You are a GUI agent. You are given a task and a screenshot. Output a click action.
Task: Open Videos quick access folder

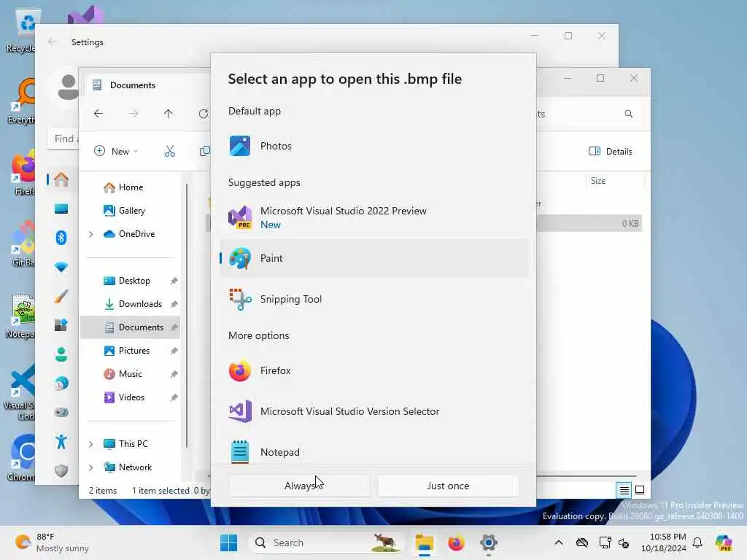click(x=124, y=397)
